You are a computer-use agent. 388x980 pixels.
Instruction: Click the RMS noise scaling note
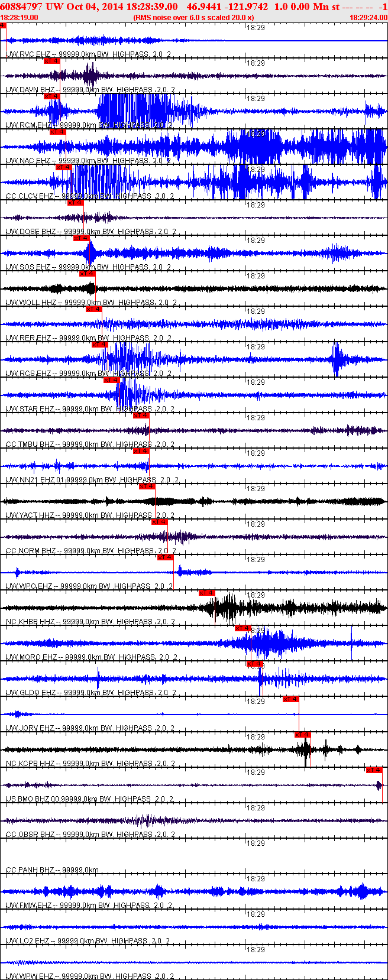point(194,18)
